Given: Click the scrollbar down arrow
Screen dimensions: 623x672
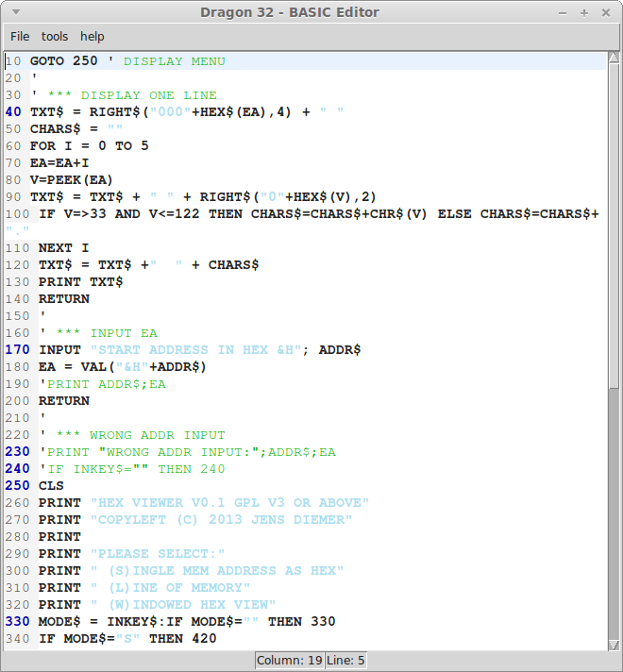Looking at the screenshot, I should coord(614,645).
